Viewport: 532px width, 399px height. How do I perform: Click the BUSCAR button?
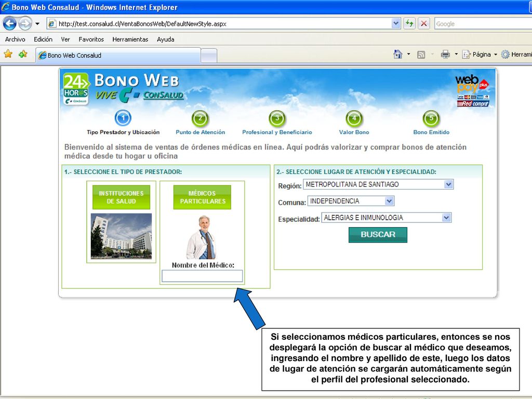coord(378,235)
